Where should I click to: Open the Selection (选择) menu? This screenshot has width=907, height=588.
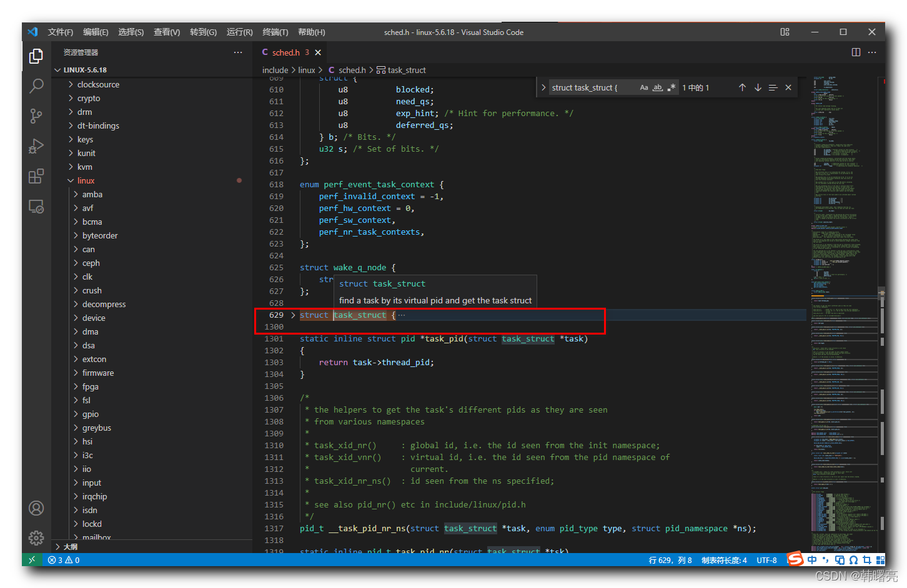click(x=131, y=32)
